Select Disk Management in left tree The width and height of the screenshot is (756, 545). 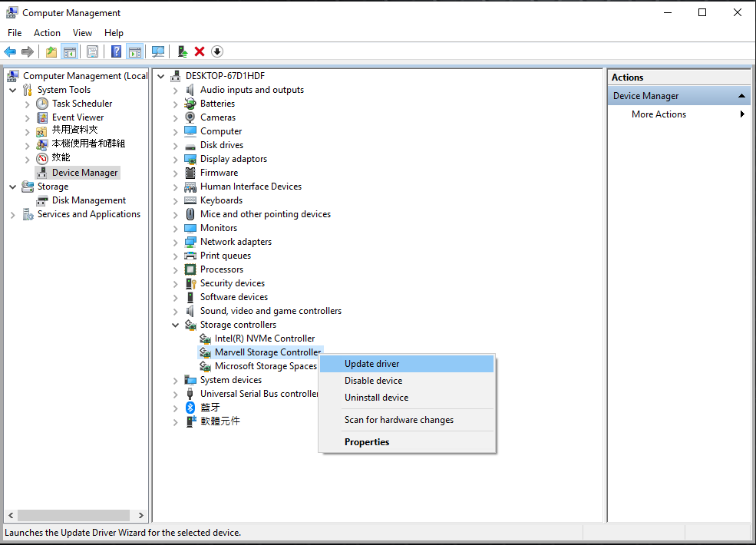[88, 200]
